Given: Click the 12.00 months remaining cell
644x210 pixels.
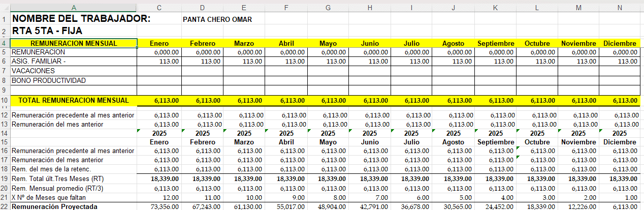Looking at the screenshot, I should click(x=159, y=197).
